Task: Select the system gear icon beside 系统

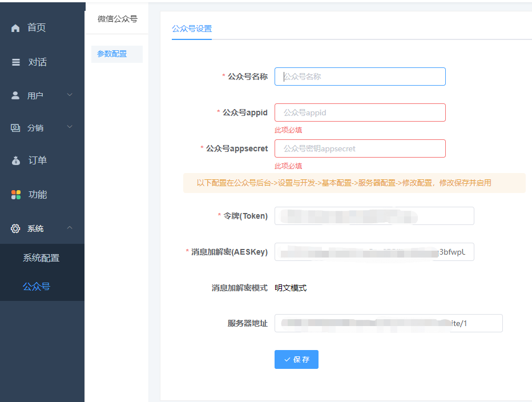Action: [15, 227]
